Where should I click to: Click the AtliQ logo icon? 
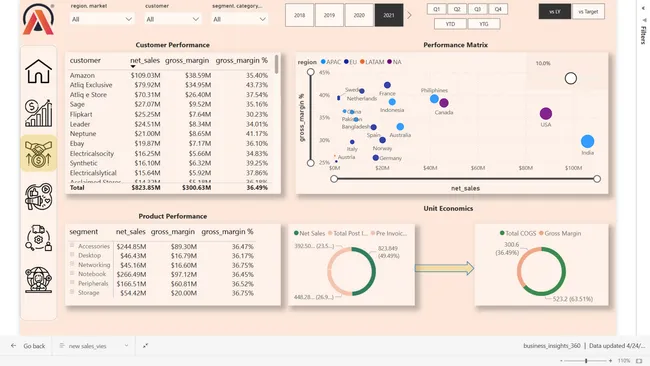click(38, 19)
